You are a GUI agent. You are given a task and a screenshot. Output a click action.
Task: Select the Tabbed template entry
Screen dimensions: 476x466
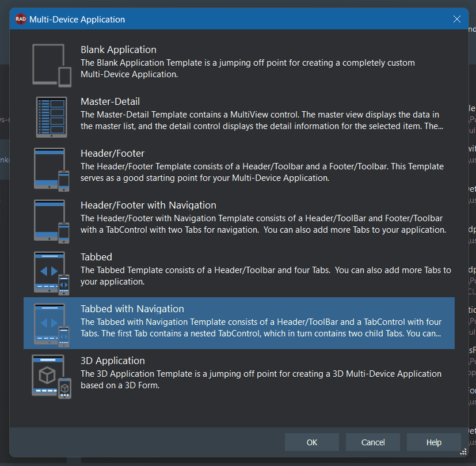pos(230,272)
